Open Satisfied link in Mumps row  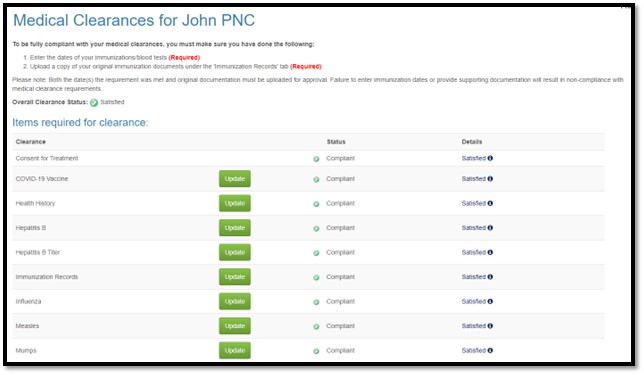474,350
